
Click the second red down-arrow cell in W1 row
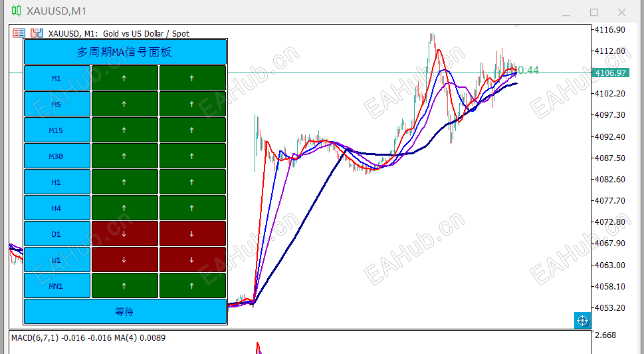pyautogui.click(x=192, y=260)
